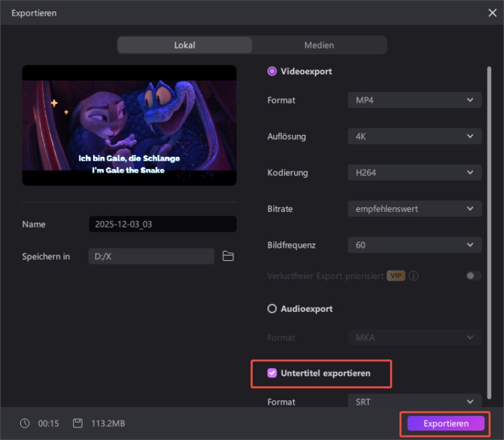Open the video Format MP4 dropdown
504x440 pixels.
pyautogui.click(x=415, y=100)
